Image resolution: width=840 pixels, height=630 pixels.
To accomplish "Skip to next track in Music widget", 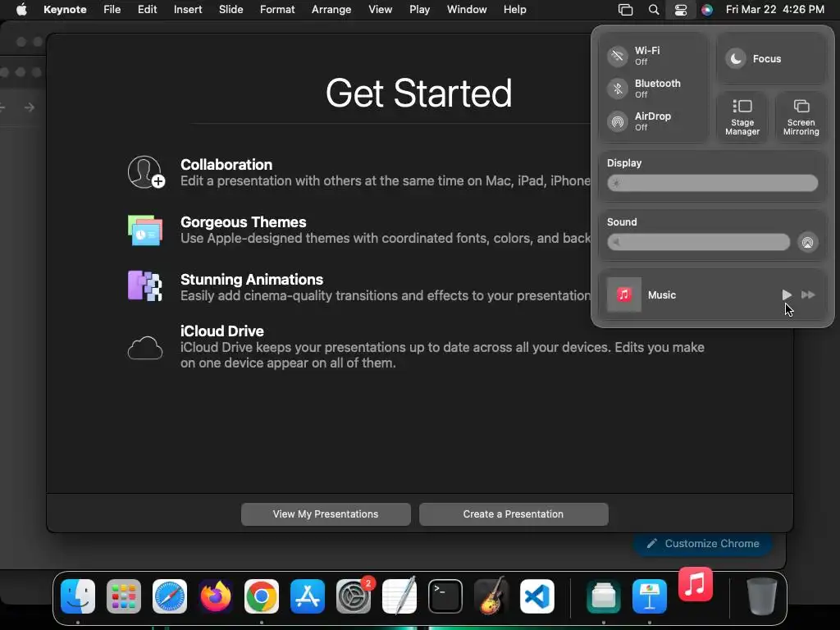I will coord(808,294).
